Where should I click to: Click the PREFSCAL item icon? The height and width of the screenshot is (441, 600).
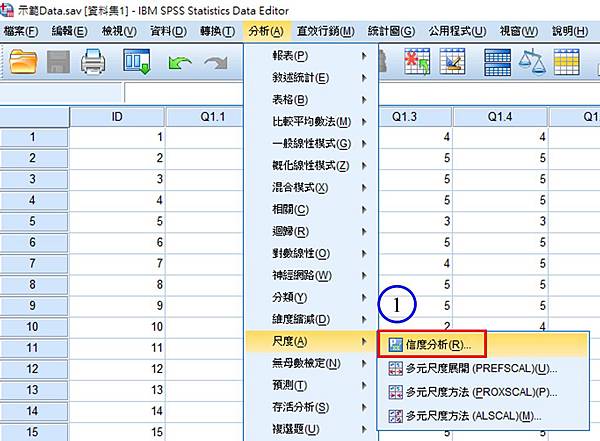pos(395,369)
